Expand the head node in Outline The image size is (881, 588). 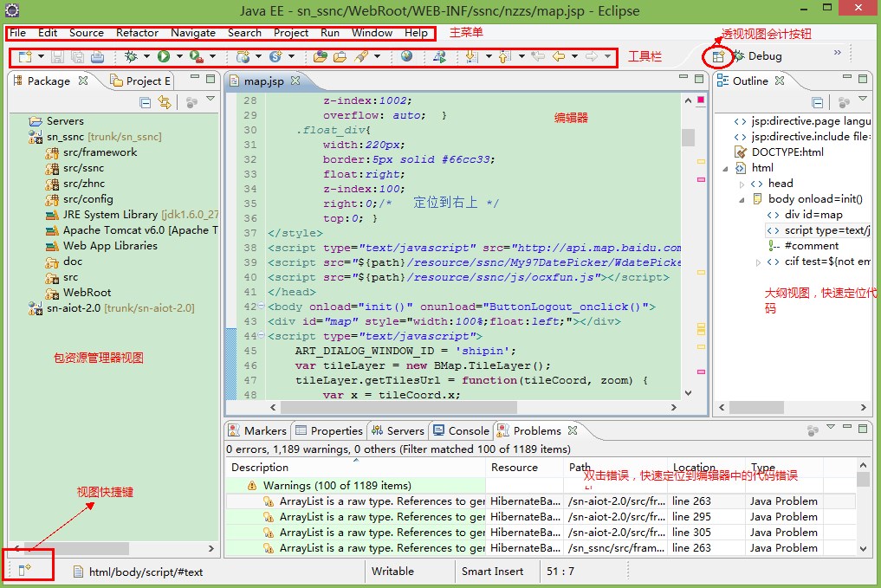(742, 184)
